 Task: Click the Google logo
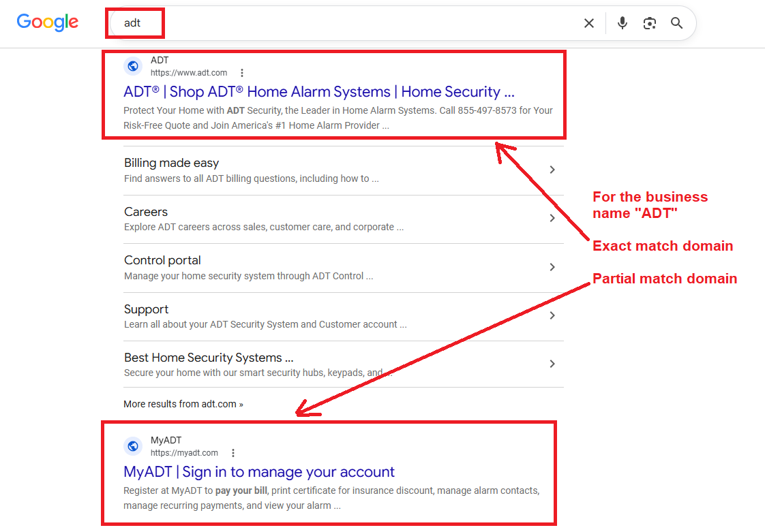(x=47, y=22)
